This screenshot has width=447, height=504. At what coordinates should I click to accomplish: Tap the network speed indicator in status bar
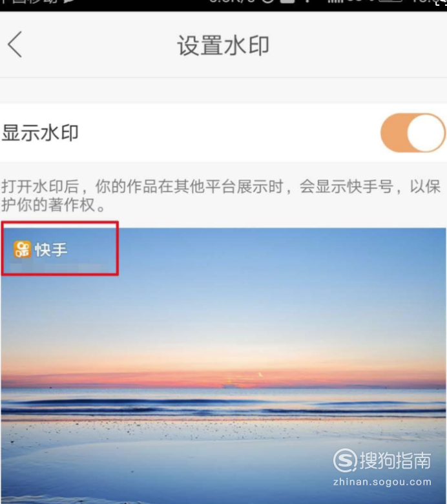tap(232, 1)
